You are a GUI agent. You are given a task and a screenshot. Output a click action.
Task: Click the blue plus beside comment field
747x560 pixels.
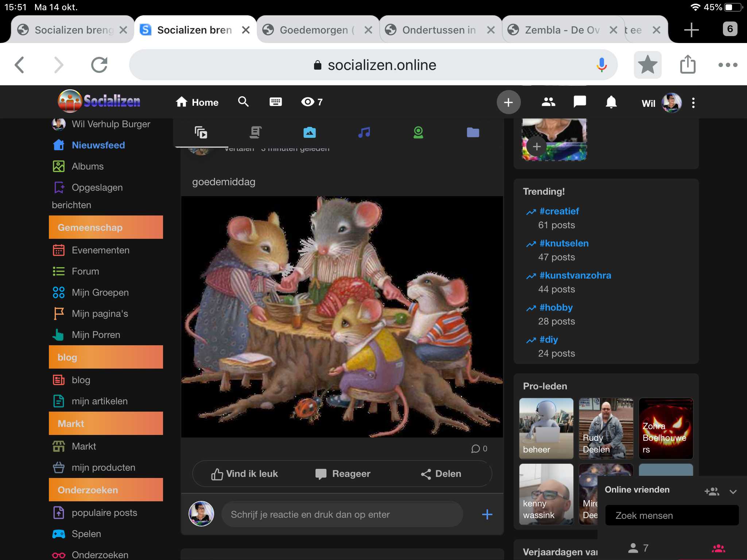487,514
